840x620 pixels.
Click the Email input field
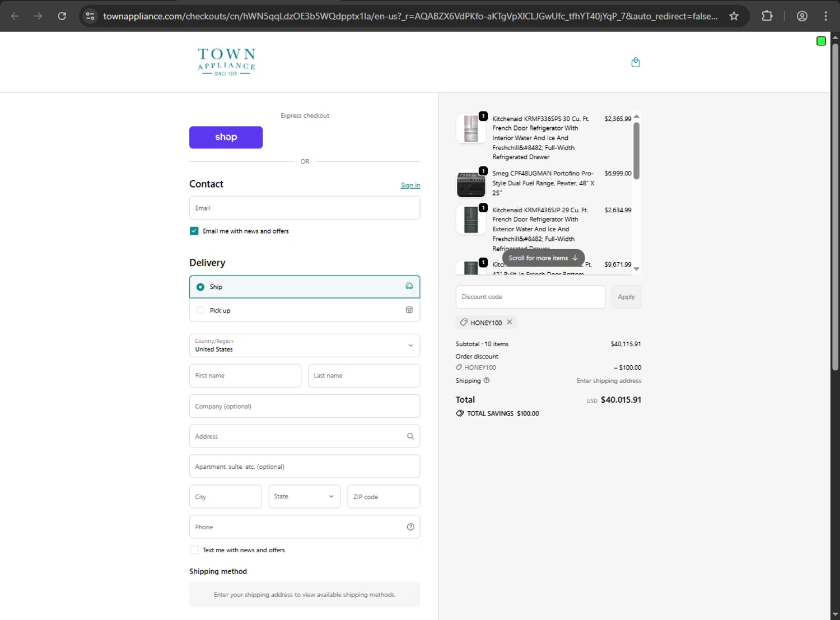(305, 208)
